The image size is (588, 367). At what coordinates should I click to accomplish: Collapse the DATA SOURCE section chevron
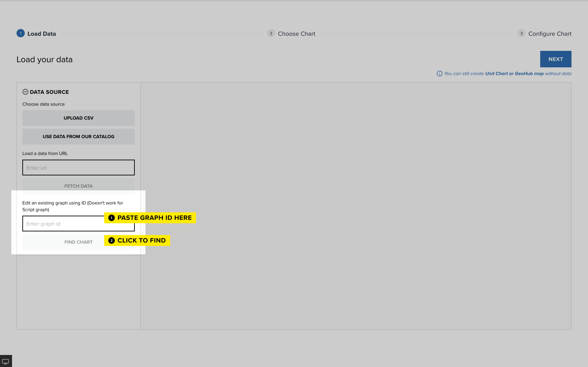[25, 92]
